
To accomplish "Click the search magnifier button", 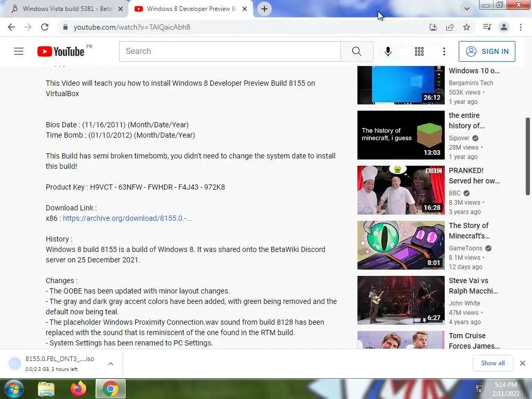I will (x=356, y=51).
